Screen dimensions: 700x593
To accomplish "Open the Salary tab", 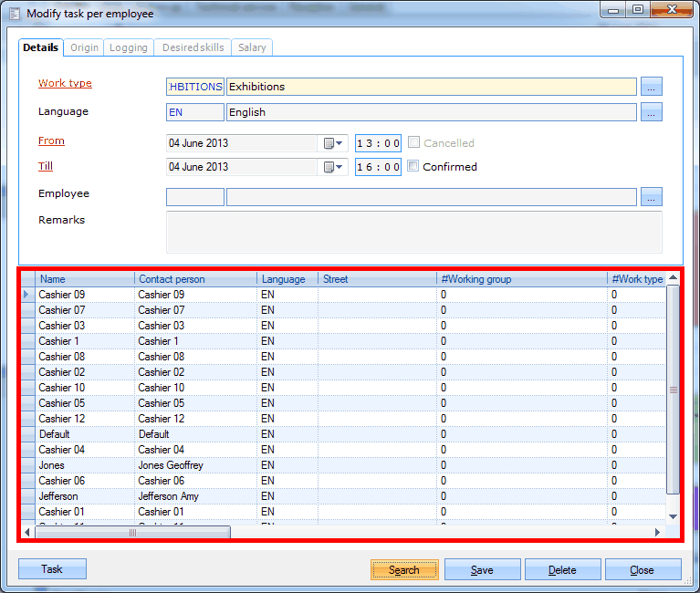I will pos(252,47).
